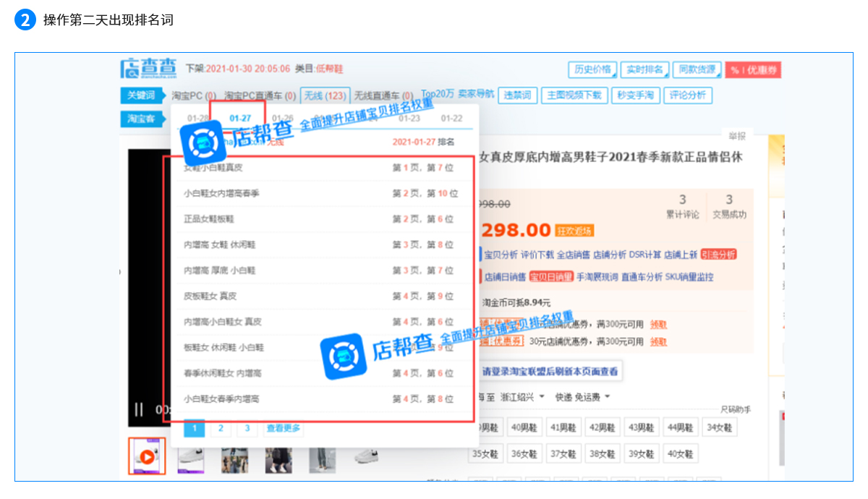Open the DSR计算 link
Screen dimensions: 868x499
point(645,255)
